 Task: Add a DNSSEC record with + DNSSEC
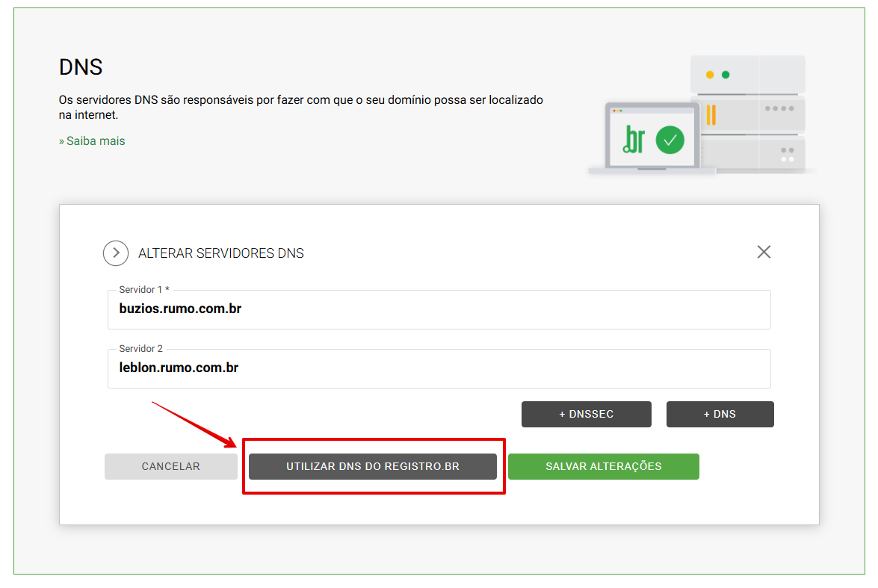[587, 415]
